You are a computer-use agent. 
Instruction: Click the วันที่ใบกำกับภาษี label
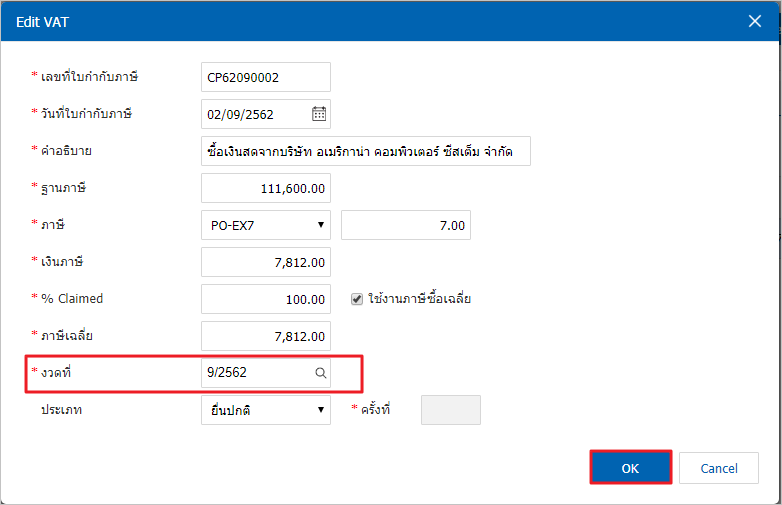coord(86,114)
